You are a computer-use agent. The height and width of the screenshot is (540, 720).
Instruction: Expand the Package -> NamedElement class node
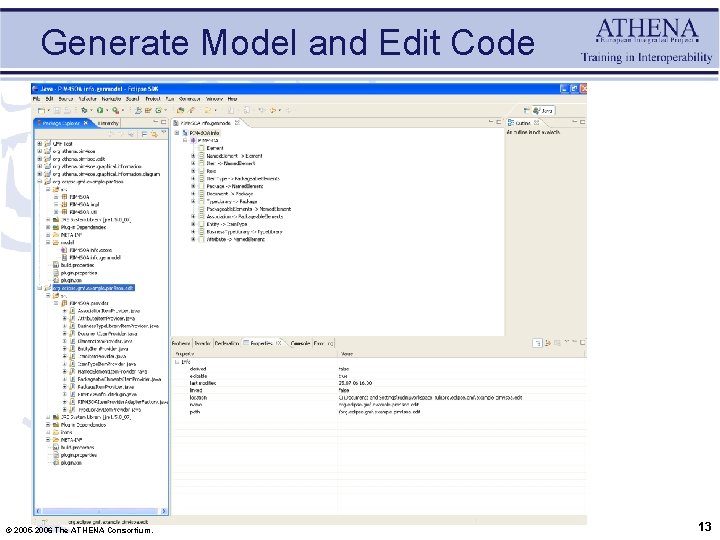click(x=193, y=186)
